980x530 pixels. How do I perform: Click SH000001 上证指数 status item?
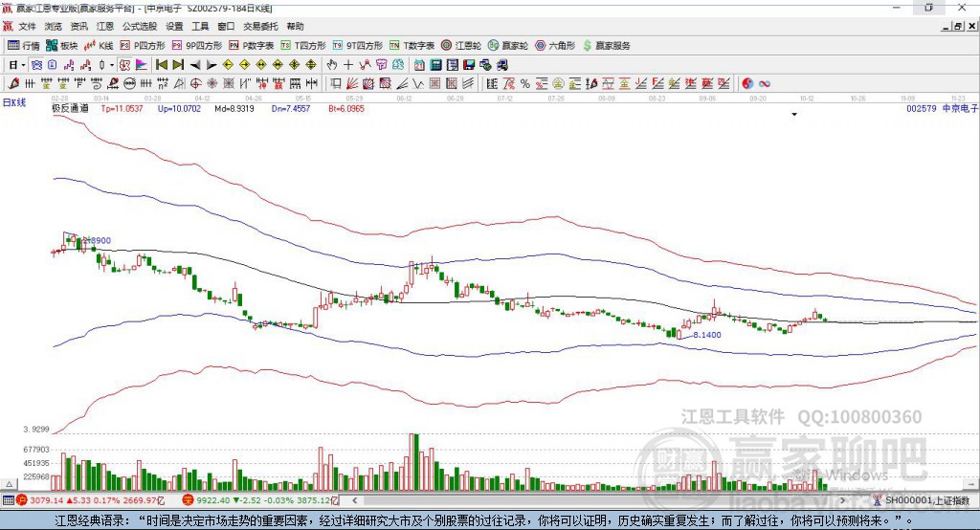[922, 500]
